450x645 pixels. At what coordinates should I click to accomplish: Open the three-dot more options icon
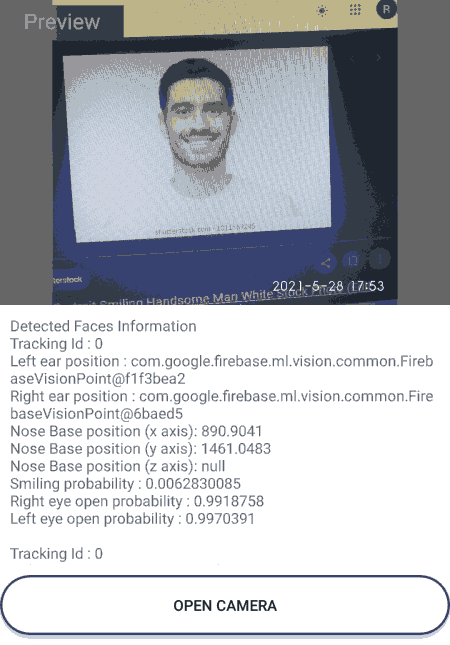[x=380, y=259]
